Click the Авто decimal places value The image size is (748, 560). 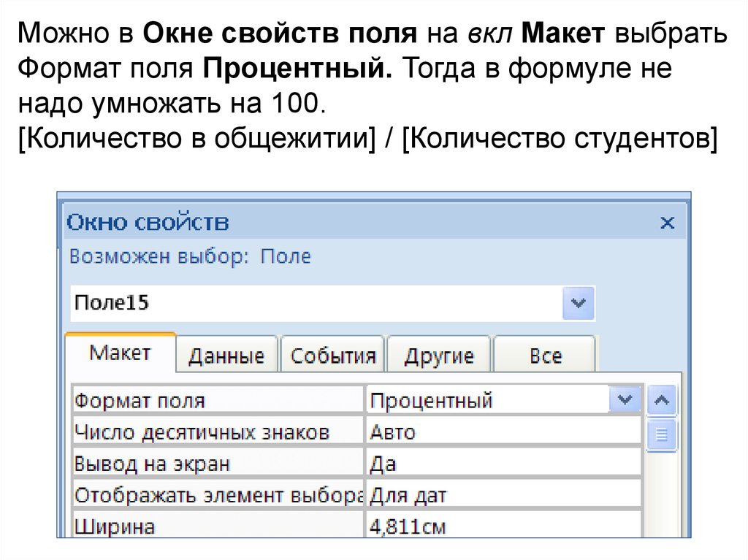click(x=503, y=432)
